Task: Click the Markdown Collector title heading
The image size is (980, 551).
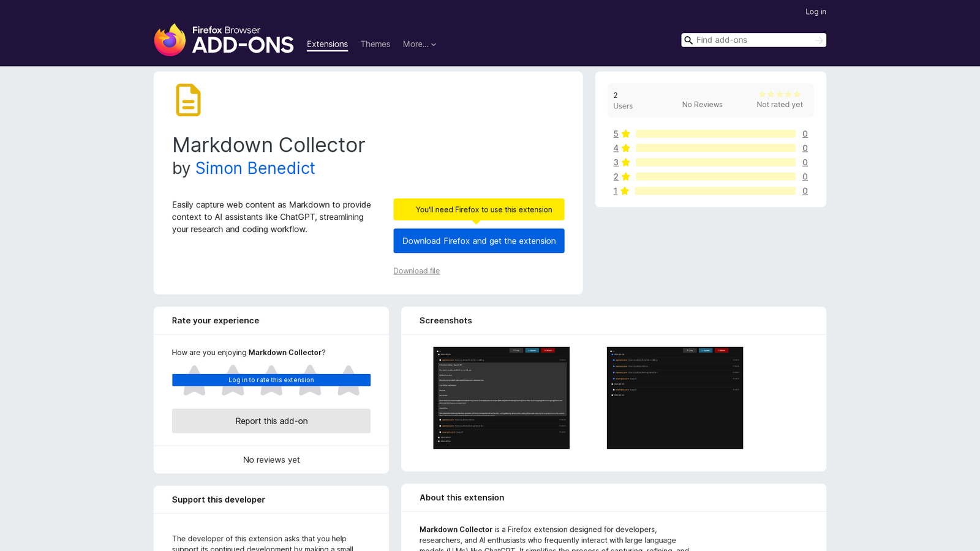Action: 268,145
